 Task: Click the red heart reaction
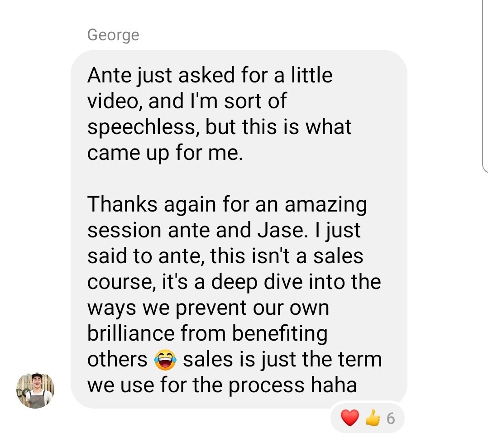pos(350,418)
